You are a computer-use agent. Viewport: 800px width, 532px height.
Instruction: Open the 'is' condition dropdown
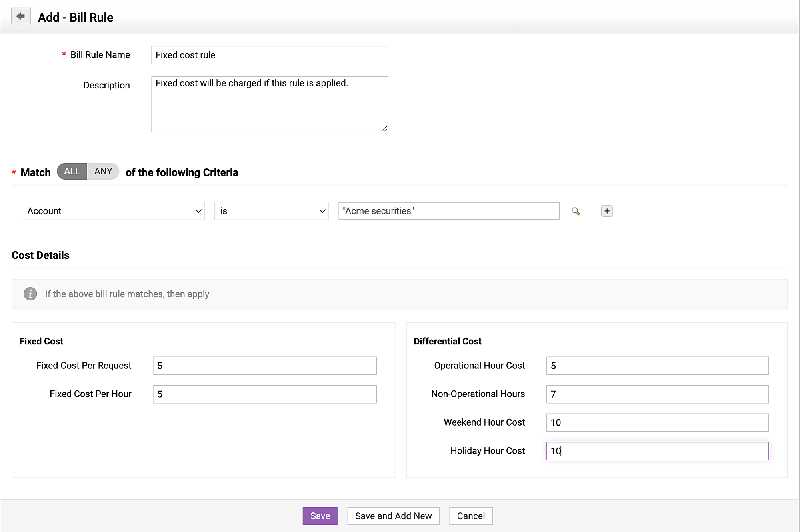(271, 211)
